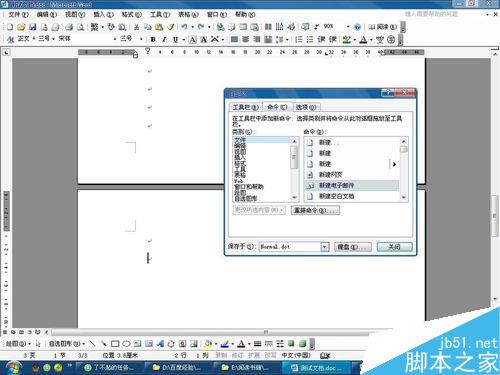Screen dimensions: 500x375
Task: Click the Insert WordArt icon in the drawing toolbar
Action: (x=160, y=343)
